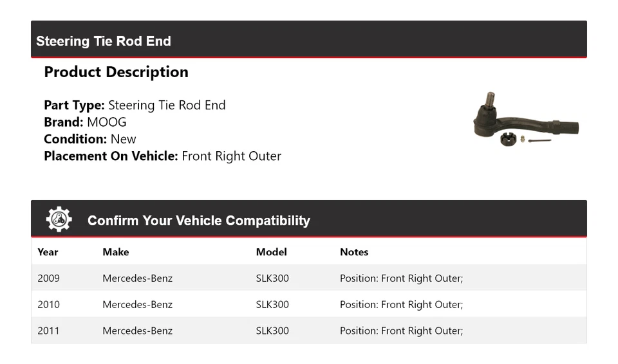Click the Year column header
The width and height of the screenshot is (618, 364).
point(48,252)
